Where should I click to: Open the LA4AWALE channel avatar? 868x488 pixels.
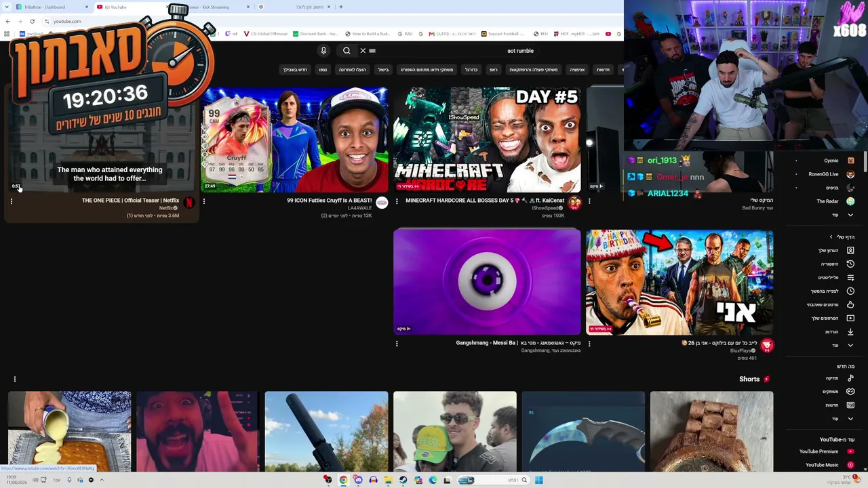coord(382,203)
